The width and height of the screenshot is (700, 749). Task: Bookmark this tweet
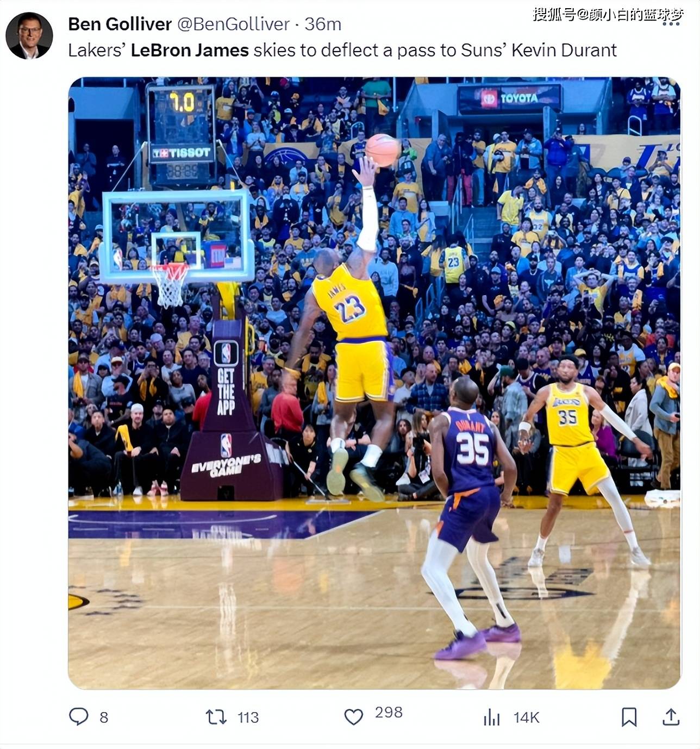pos(629,717)
